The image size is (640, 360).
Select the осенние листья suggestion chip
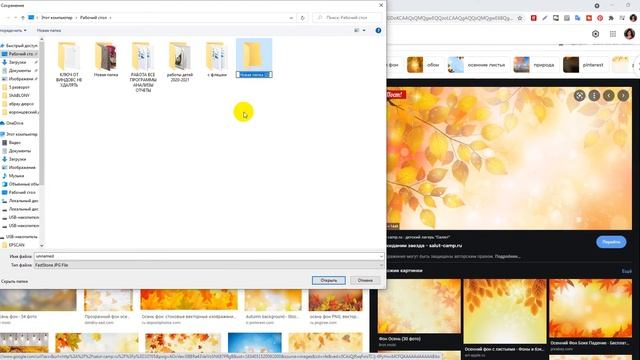[478, 65]
